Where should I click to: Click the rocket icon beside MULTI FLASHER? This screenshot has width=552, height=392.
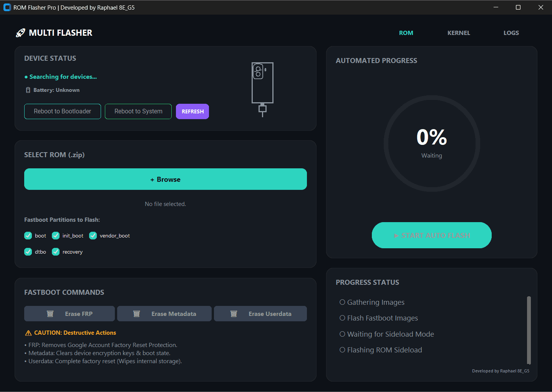(20, 33)
